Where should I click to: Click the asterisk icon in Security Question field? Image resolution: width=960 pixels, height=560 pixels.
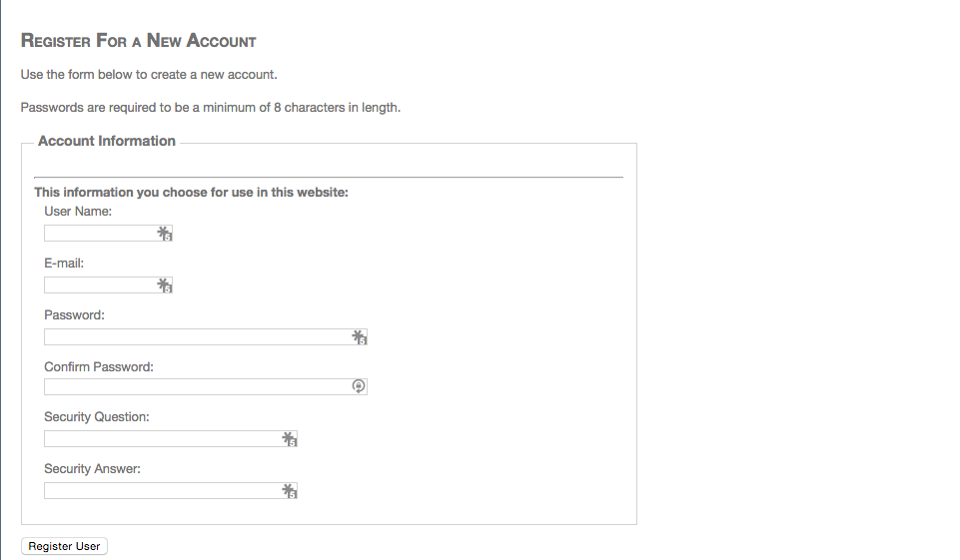tap(290, 439)
